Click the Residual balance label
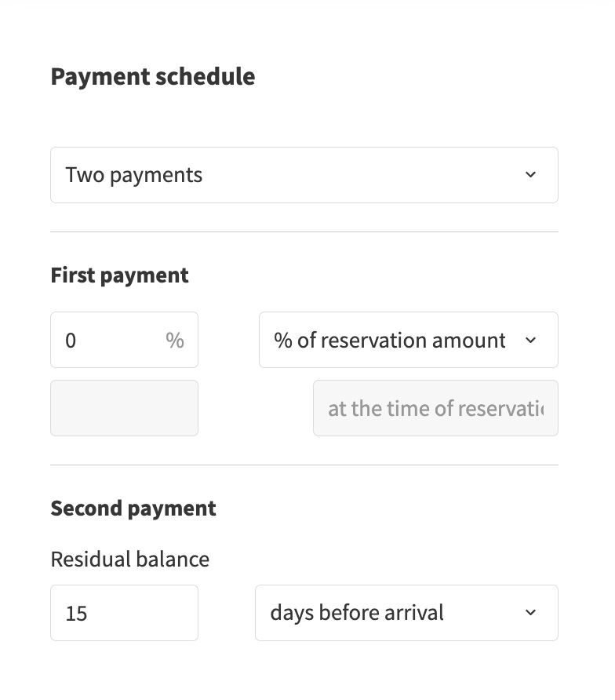 click(129, 560)
